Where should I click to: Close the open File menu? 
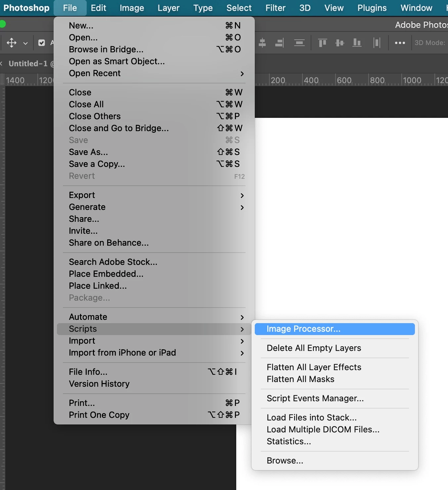click(x=70, y=8)
